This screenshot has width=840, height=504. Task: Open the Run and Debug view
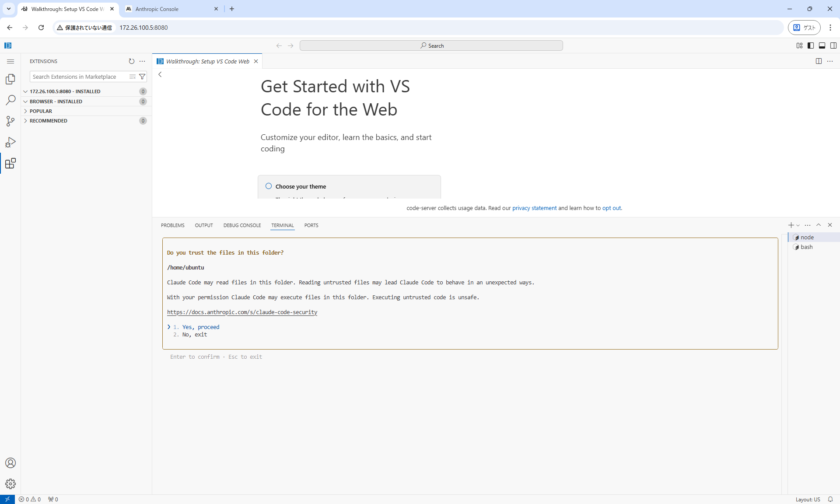tap(10, 142)
